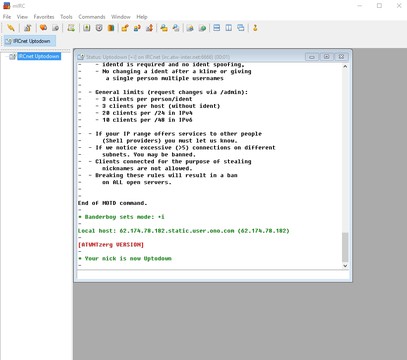The image size is (407, 360).
Task: Open the File menu
Action: click(7, 17)
